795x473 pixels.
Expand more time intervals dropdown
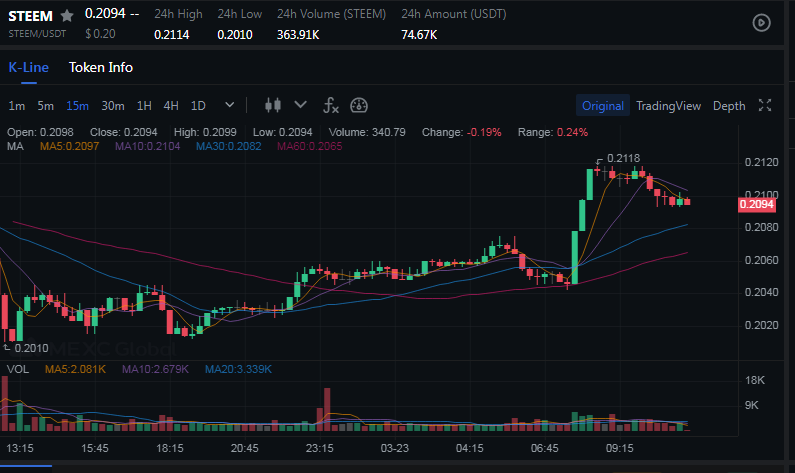[x=230, y=104]
